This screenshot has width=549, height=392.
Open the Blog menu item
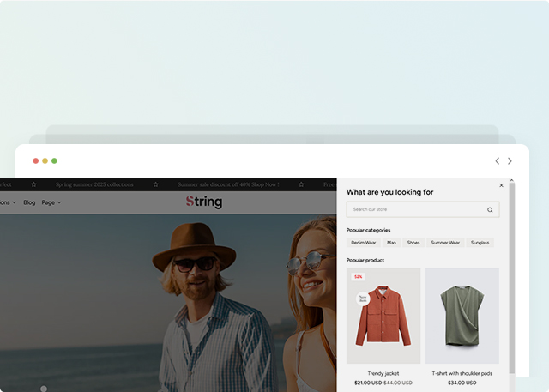click(29, 202)
